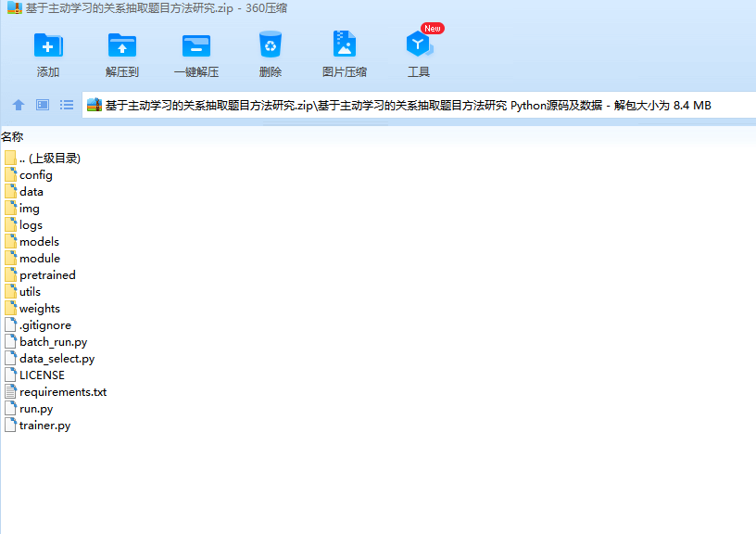
Task: Click the 360压缩 icon in title bar
Action: pos(15,7)
